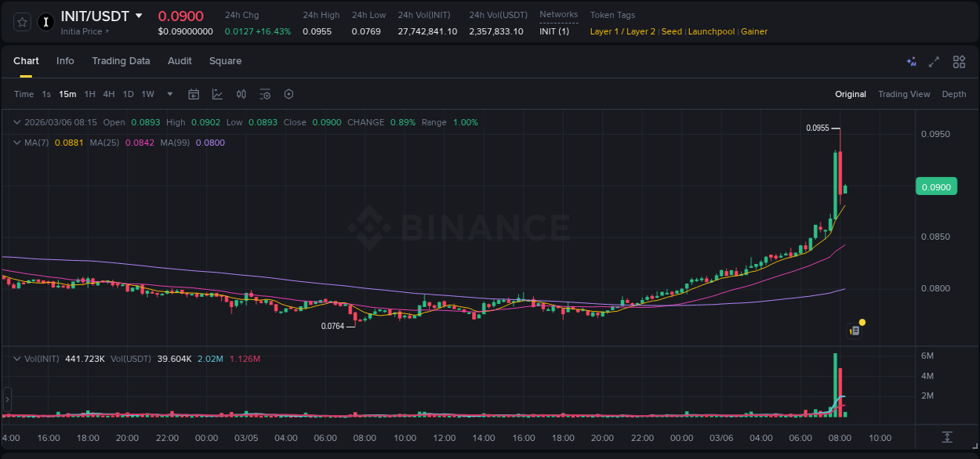980x459 pixels.
Task: Click the order book preview icon on chart
Action: (x=855, y=331)
